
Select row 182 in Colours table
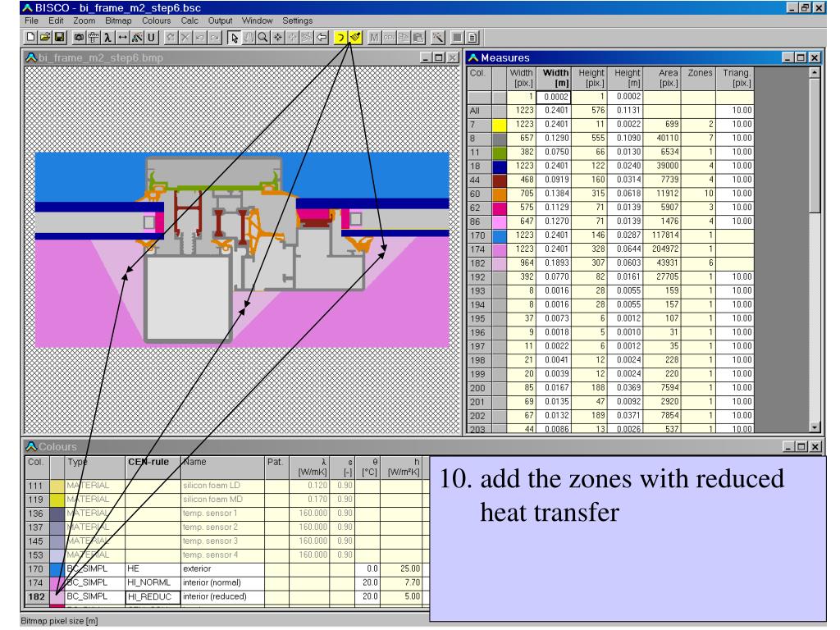pyautogui.click(x=36, y=597)
